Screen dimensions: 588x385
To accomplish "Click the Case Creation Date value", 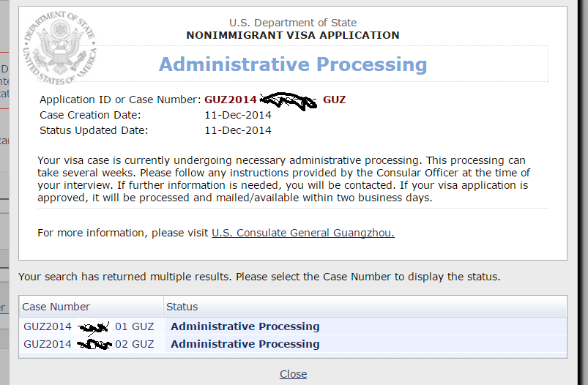I will (x=238, y=115).
